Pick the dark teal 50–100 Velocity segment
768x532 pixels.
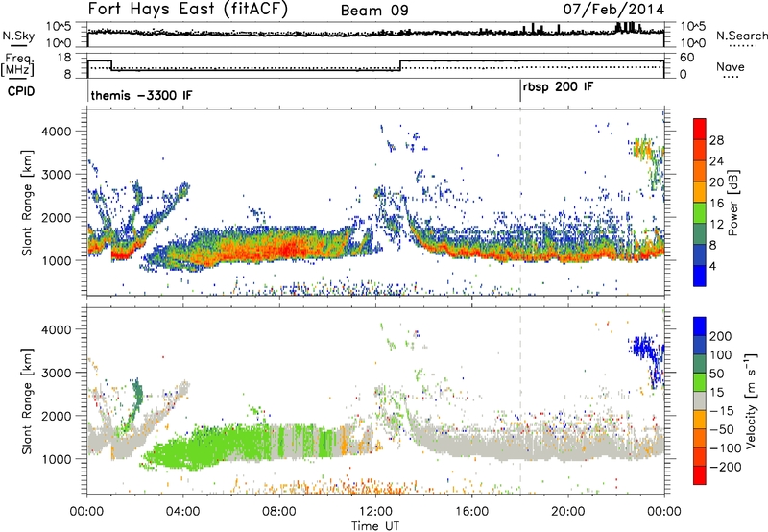coord(700,364)
